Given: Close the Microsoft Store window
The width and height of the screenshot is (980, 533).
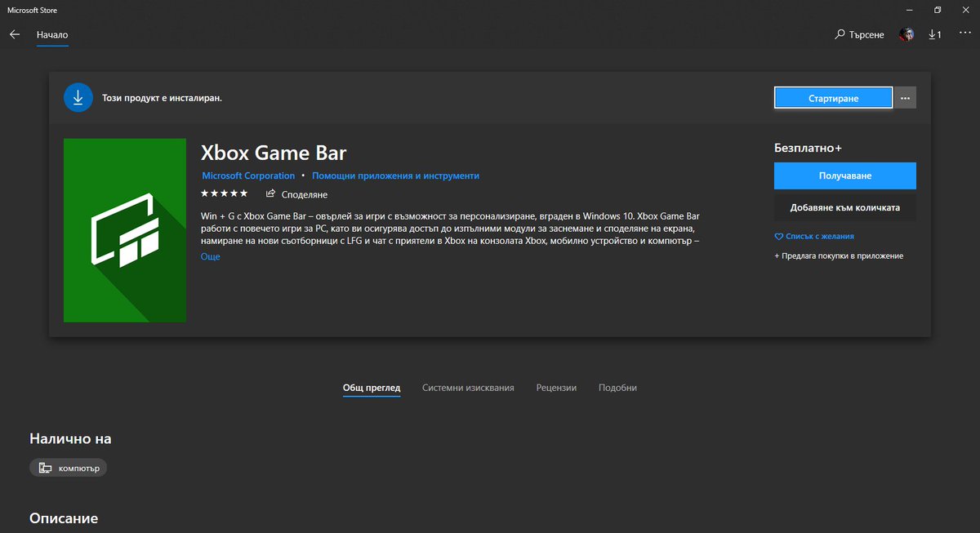Looking at the screenshot, I should point(965,10).
